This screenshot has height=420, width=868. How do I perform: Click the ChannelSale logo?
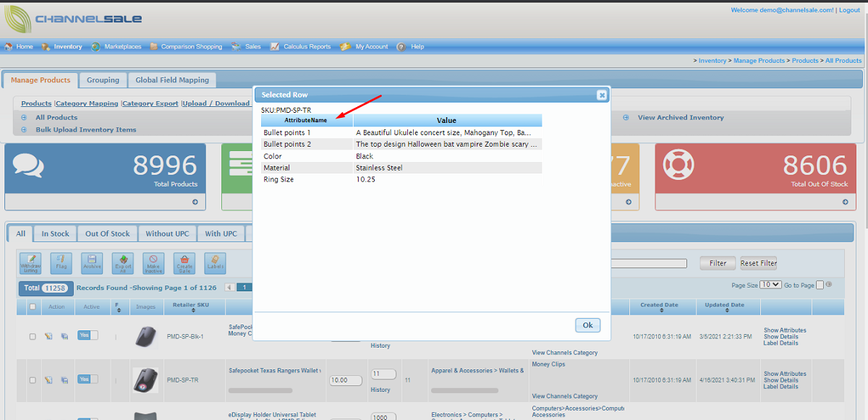tap(72, 19)
